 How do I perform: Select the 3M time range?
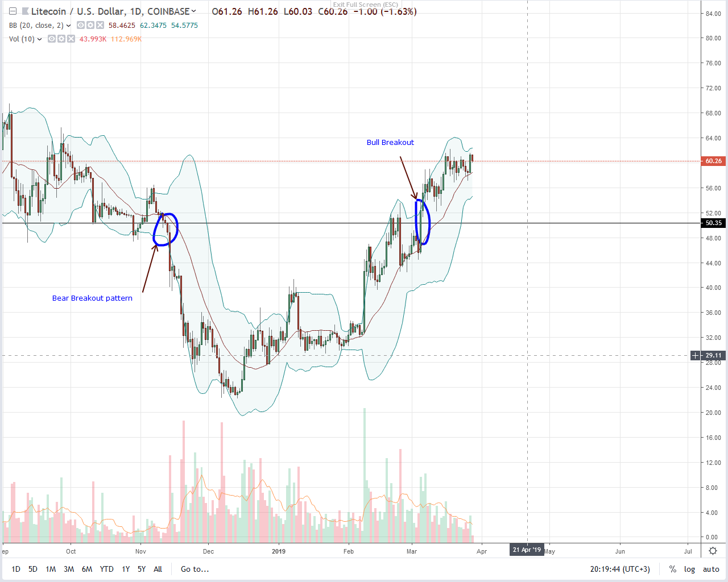click(x=69, y=569)
